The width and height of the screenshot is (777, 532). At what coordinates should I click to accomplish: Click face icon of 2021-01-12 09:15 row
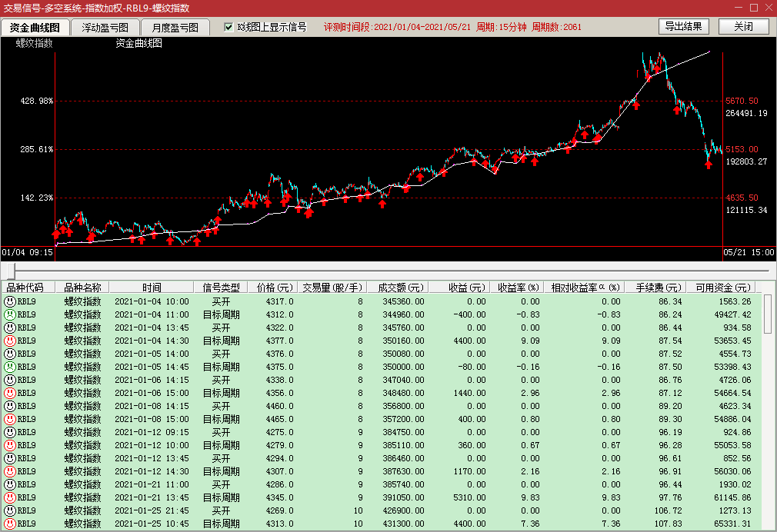[10, 432]
